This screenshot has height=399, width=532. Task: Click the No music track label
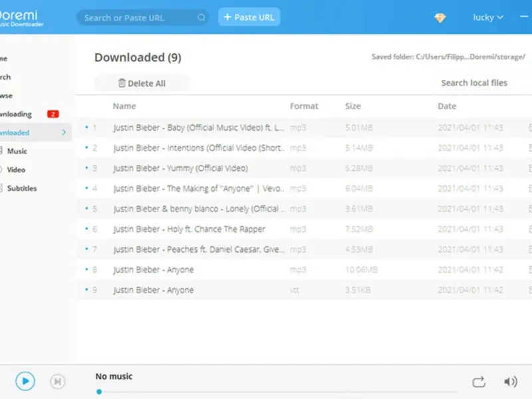pos(114,376)
